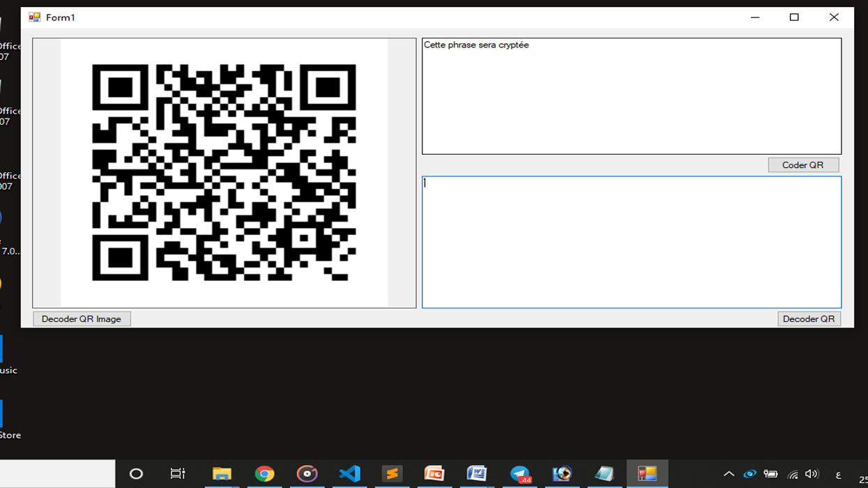Screen dimensions: 868x488
Task: Open Microsoft Word from the taskbar
Action: coord(477,474)
